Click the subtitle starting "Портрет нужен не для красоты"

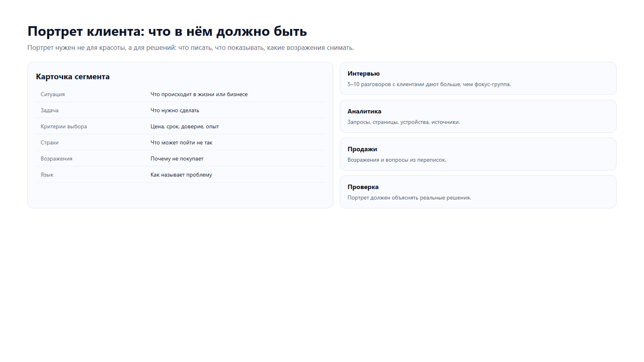[x=190, y=47]
